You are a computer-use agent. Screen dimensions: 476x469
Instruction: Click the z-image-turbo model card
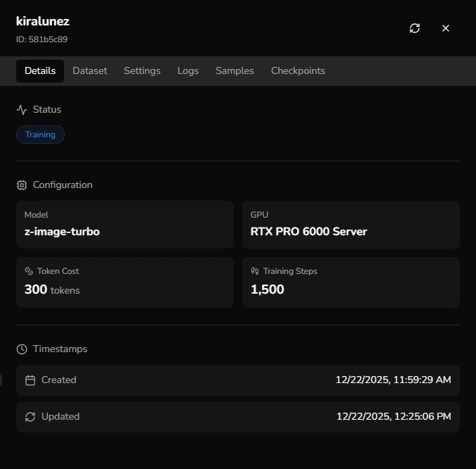(125, 225)
